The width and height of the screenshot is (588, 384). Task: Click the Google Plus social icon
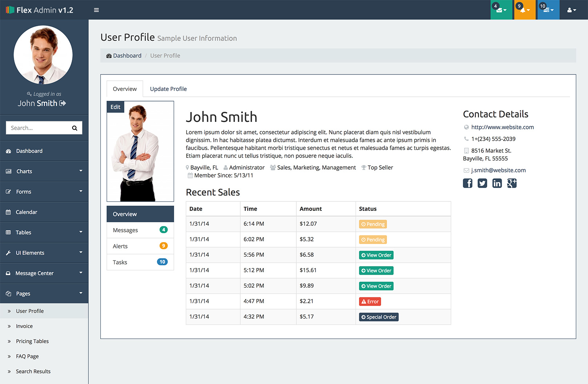[512, 183]
